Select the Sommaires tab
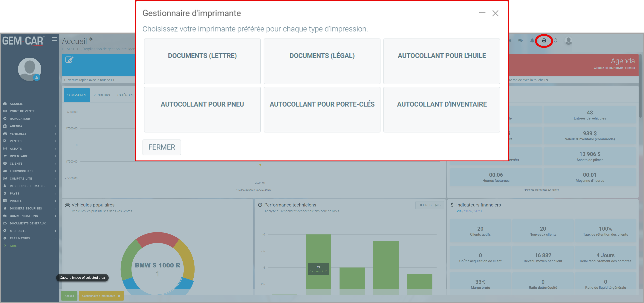This screenshot has height=303, width=644. pos(77,95)
